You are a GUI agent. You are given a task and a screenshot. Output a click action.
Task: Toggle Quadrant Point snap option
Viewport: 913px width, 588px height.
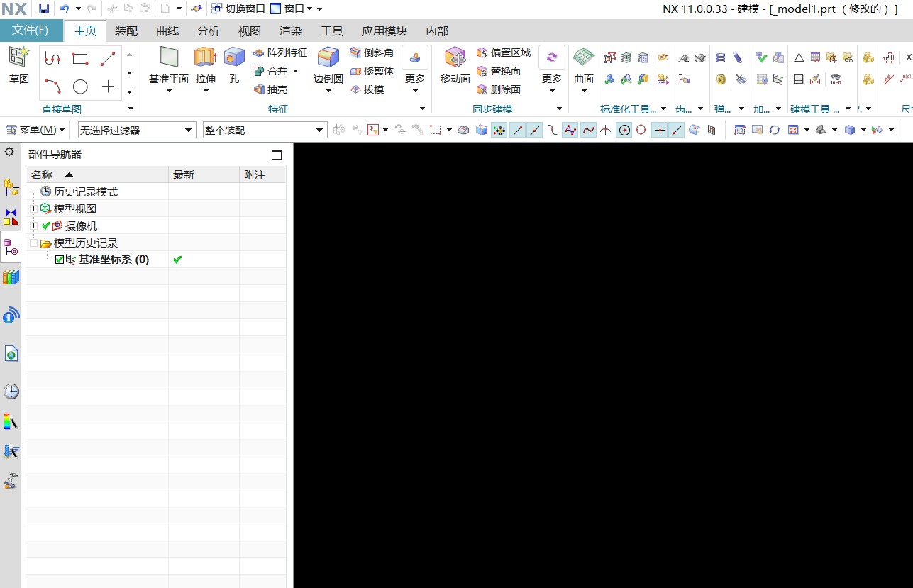click(641, 130)
